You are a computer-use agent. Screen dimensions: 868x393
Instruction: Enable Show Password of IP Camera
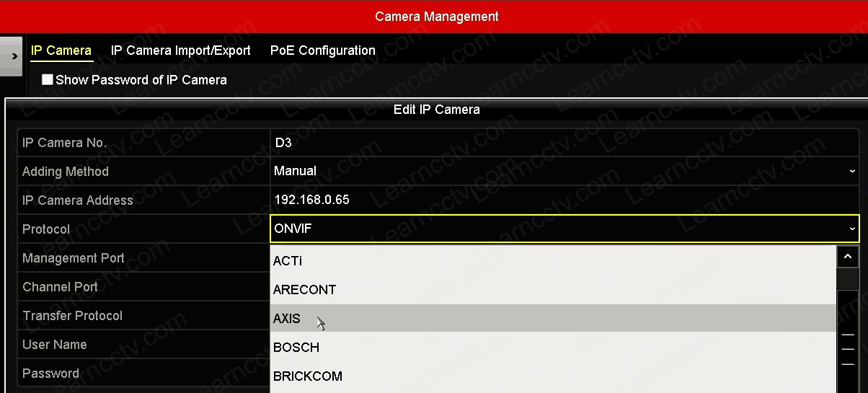pos(48,80)
